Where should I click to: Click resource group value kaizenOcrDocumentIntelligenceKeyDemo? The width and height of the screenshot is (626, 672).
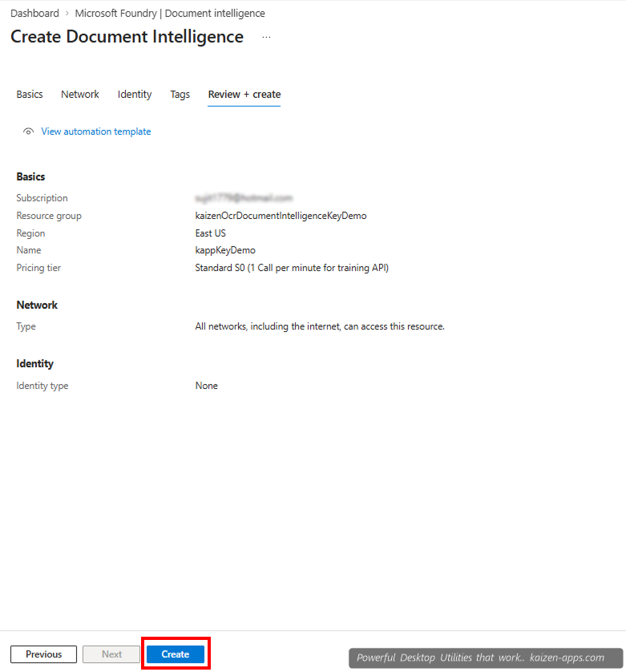click(x=281, y=216)
